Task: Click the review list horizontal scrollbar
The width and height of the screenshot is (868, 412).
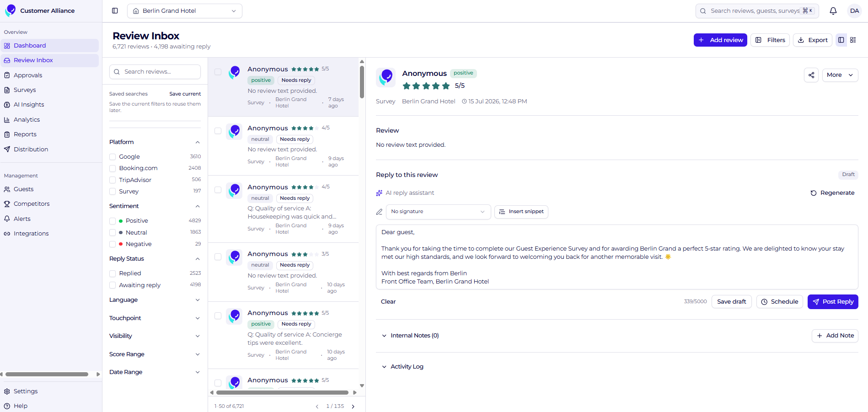Action: point(282,392)
